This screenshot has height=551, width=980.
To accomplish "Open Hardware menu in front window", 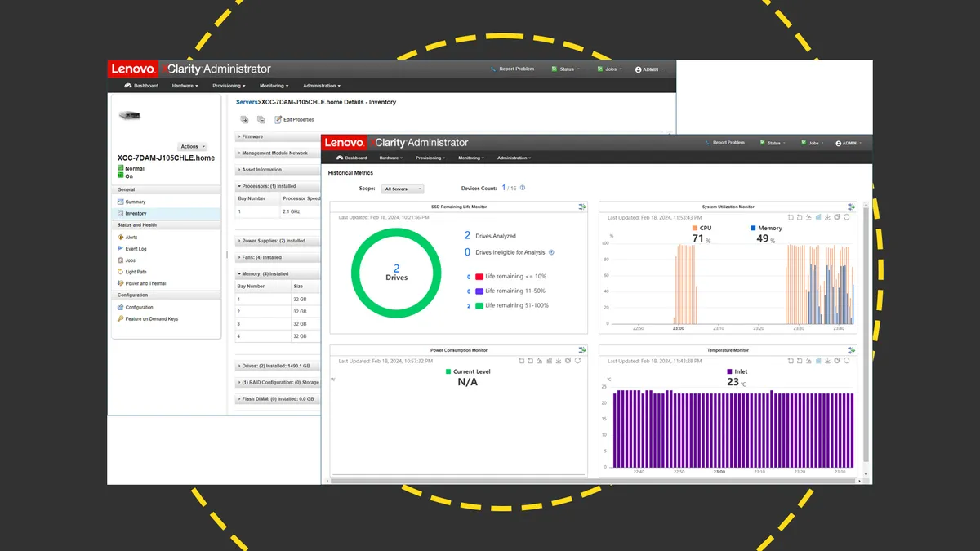I will point(391,158).
